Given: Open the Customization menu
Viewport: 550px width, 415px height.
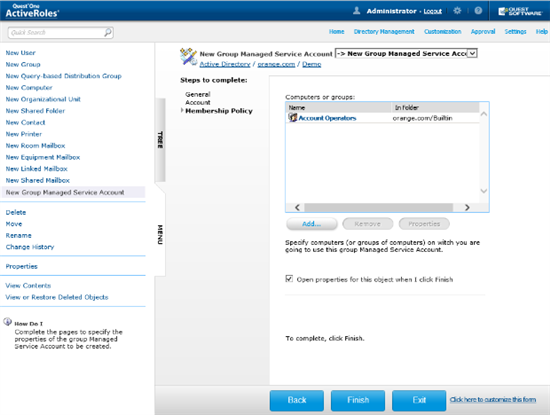Looking at the screenshot, I should pos(443,32).
